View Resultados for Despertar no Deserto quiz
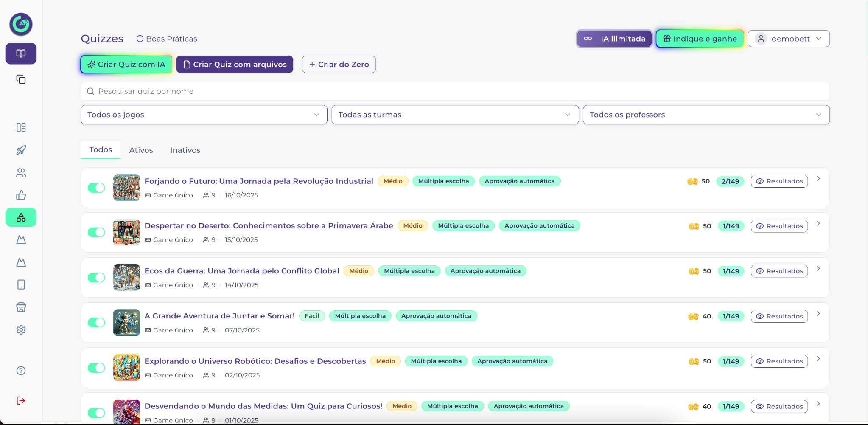 click(779, 226)
